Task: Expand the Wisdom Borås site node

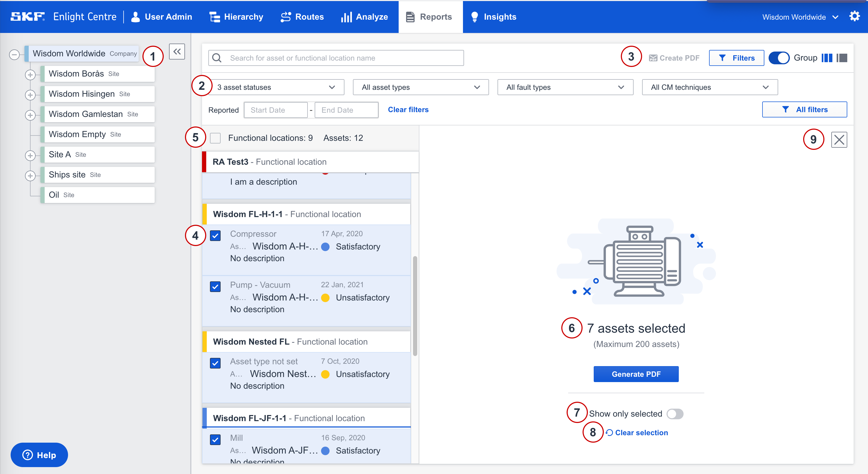Action: point(30,75)
